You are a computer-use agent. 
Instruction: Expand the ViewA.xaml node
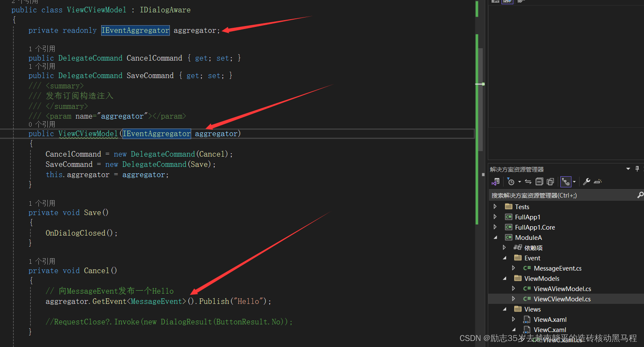[x=513, y=319]
